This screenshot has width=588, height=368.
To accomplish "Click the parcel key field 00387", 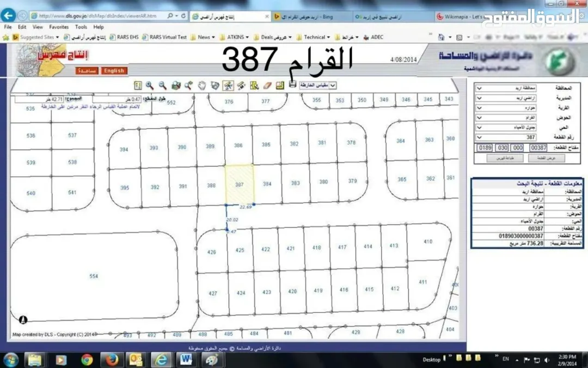I will 538,148.
